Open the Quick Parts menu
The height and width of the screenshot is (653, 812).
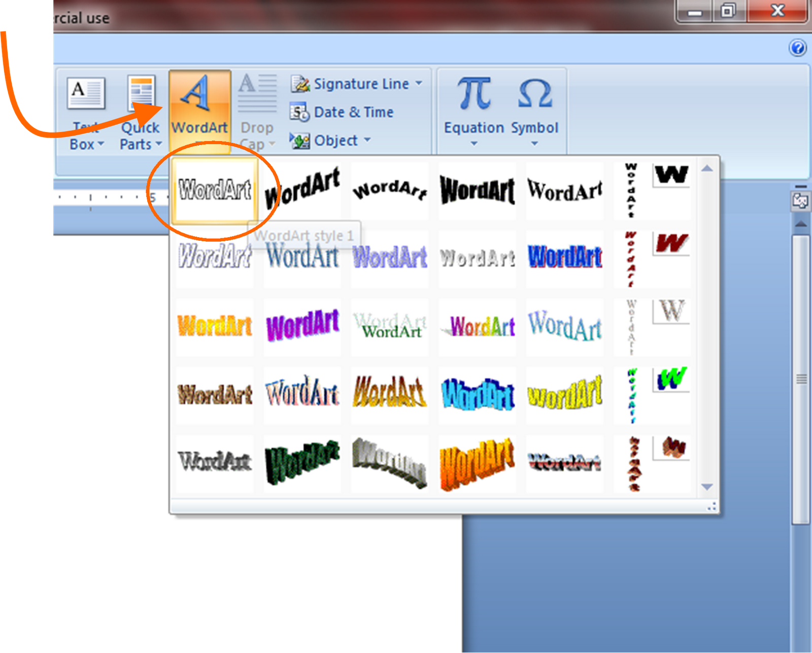coord(141,113)
